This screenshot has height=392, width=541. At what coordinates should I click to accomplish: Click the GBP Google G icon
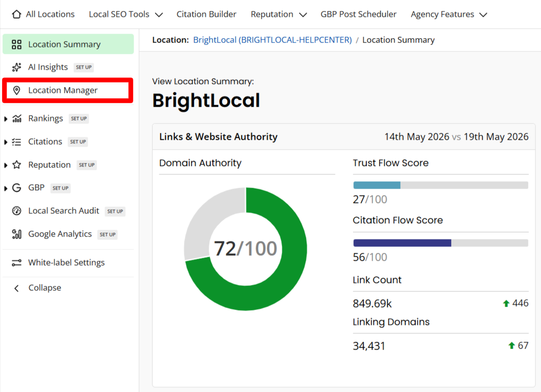17,188
